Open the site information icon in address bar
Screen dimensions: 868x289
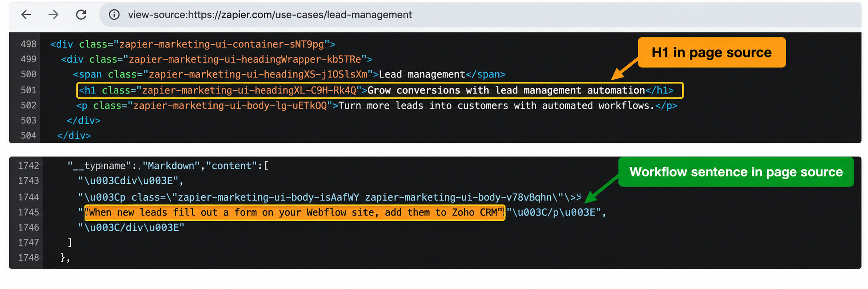(x=114, y=15)
